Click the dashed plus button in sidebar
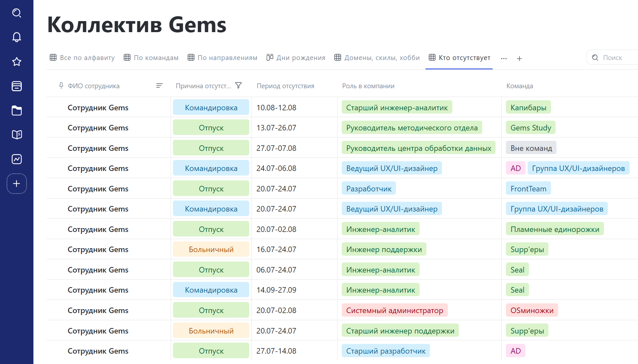The width and height of the screenshot is (638, 364). (x=17, y=184)
